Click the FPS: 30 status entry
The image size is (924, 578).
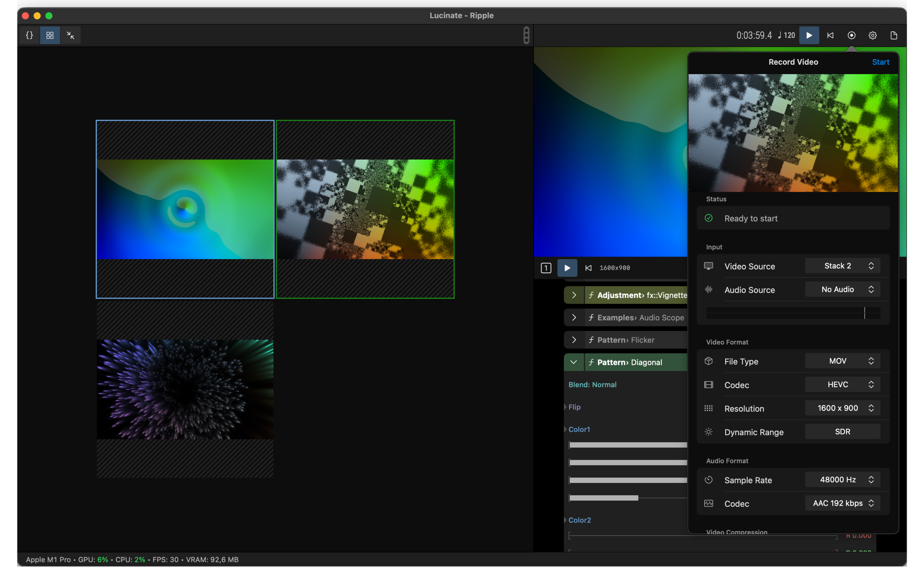165,560
